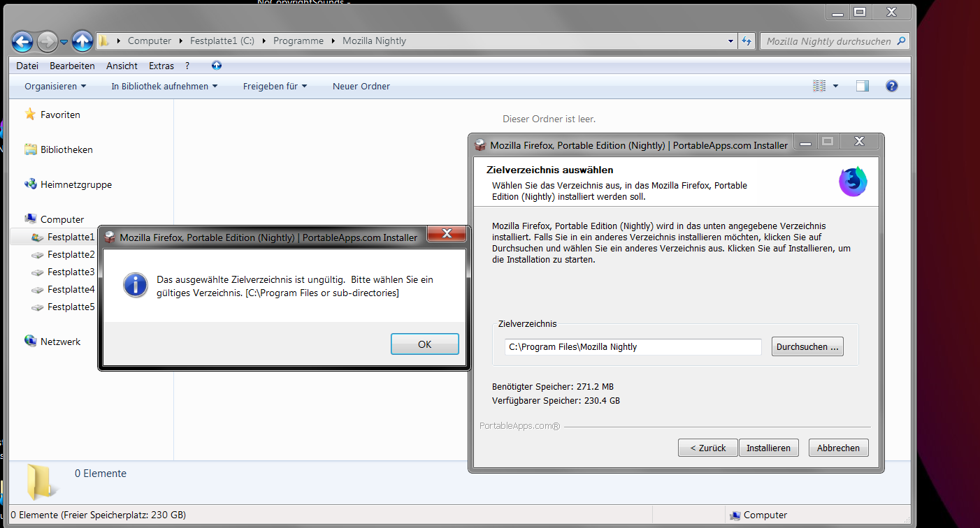Click the Netzwerk icon in the navigation pane

click(x=30, y=342)
